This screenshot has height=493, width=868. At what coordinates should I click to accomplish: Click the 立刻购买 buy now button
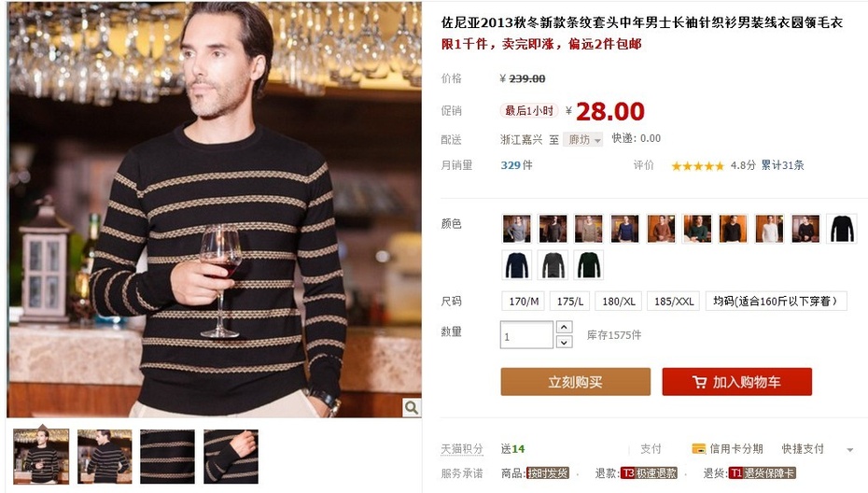575,382
